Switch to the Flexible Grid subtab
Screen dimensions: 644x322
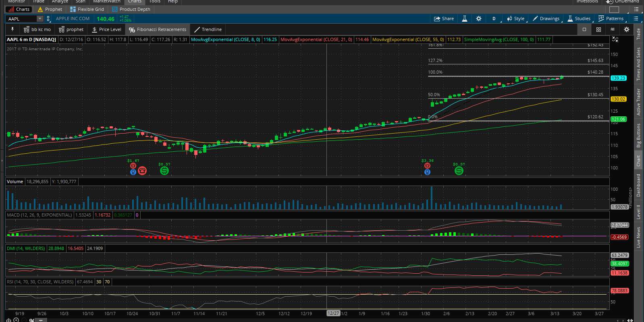pos(87,9)
